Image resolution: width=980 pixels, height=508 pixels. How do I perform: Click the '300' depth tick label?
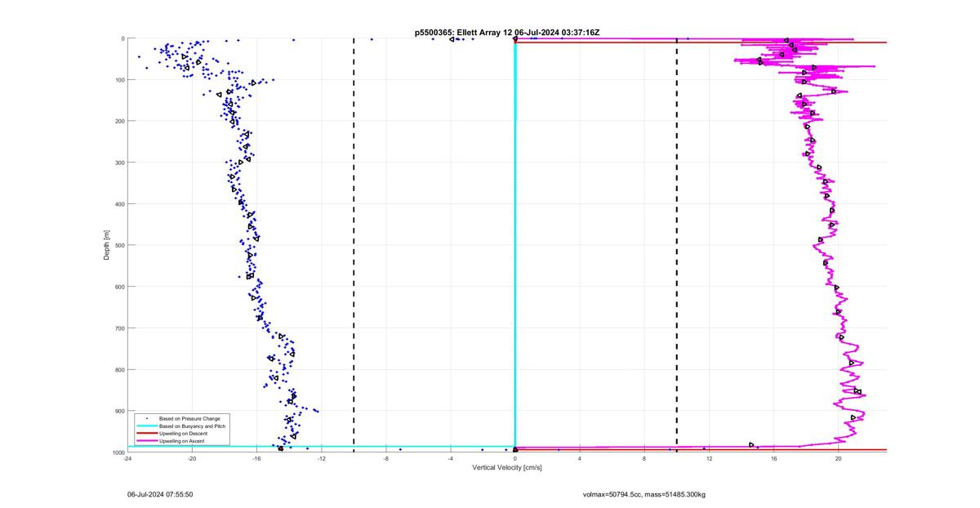tap(118, 163)
